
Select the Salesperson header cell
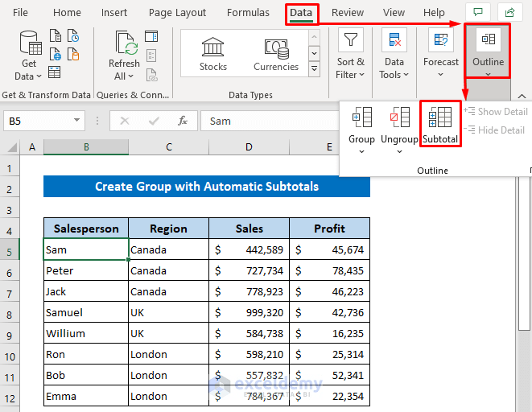point(86,229)
